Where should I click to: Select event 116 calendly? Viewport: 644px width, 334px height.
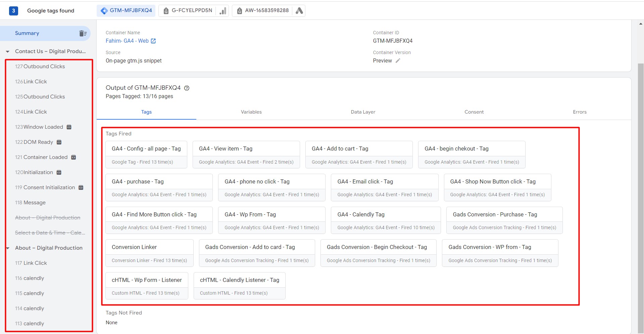(x=30, y=278)
